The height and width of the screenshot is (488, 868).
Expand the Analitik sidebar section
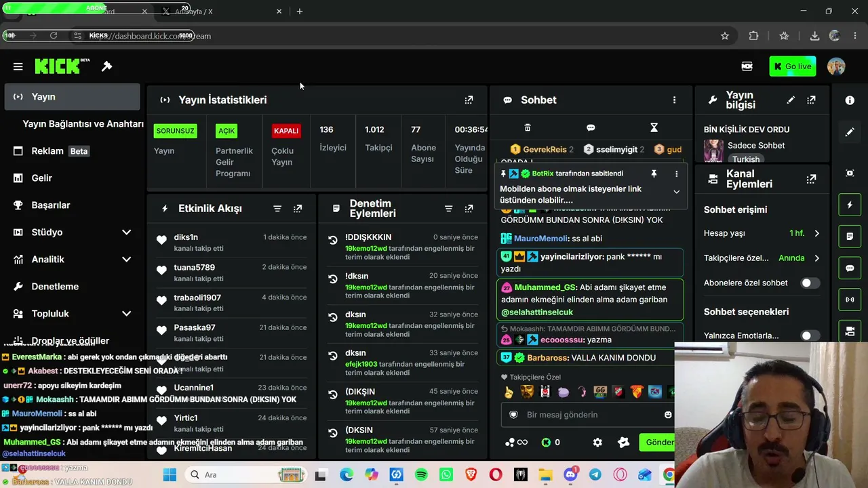pos(126,260)
